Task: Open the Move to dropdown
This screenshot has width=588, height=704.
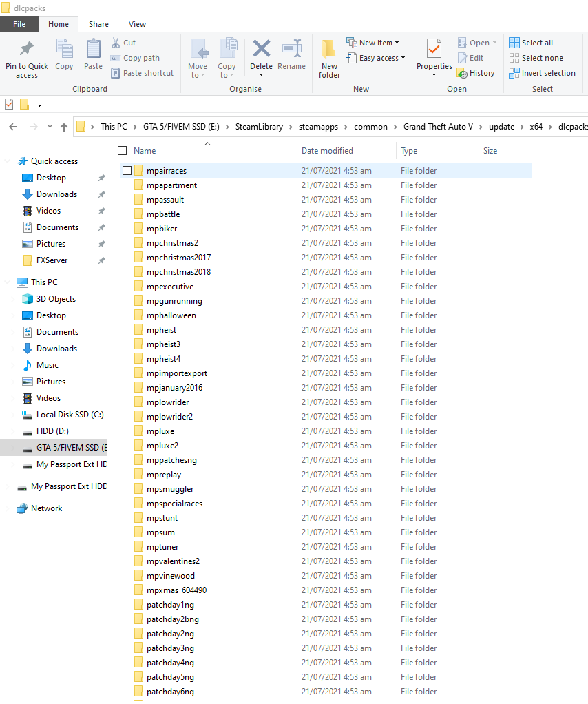Action: pyautogui.click(x=198, y=70)
